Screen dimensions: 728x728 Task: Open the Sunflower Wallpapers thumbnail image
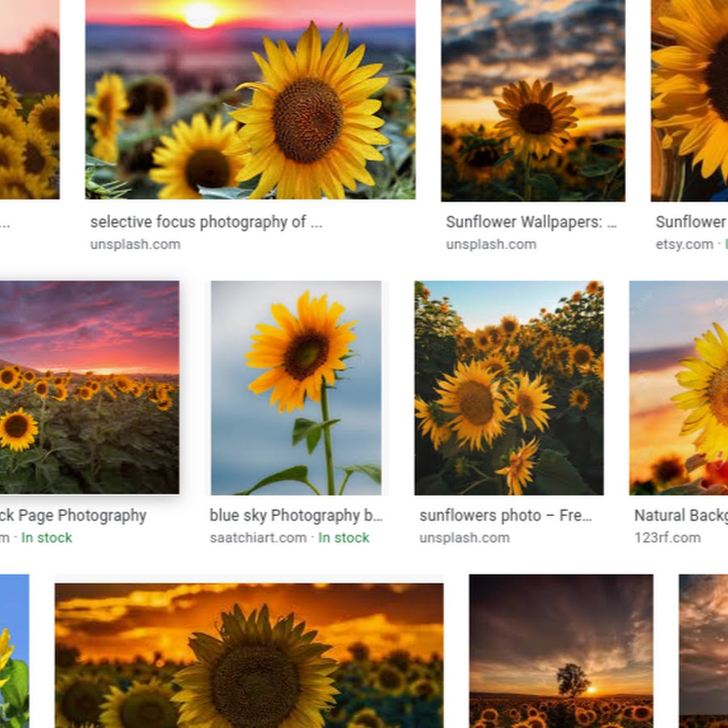tap(533, 100)
